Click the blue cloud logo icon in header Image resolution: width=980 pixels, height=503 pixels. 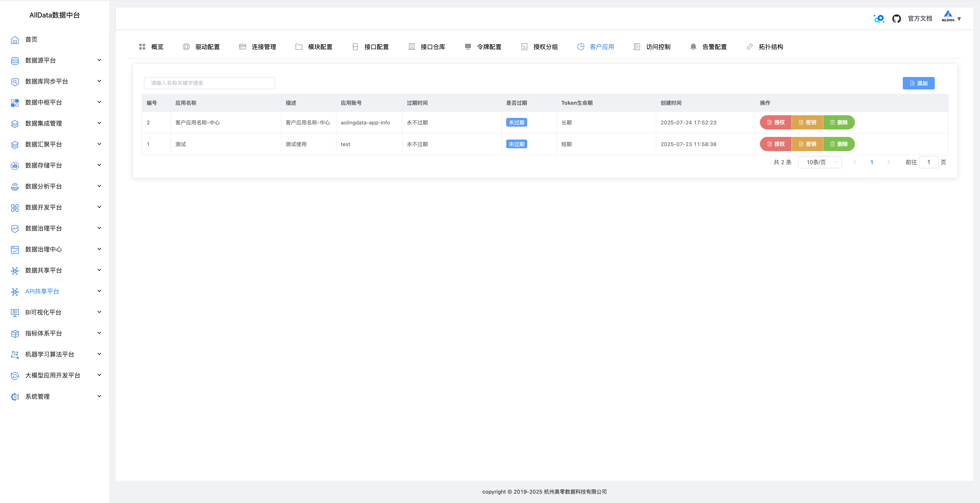(879, 19)
